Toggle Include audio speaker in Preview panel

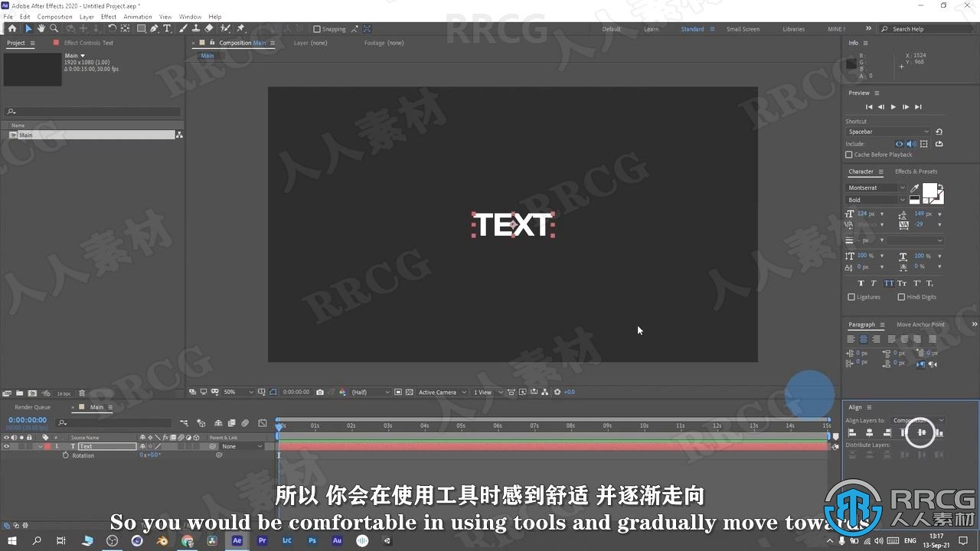911,144
